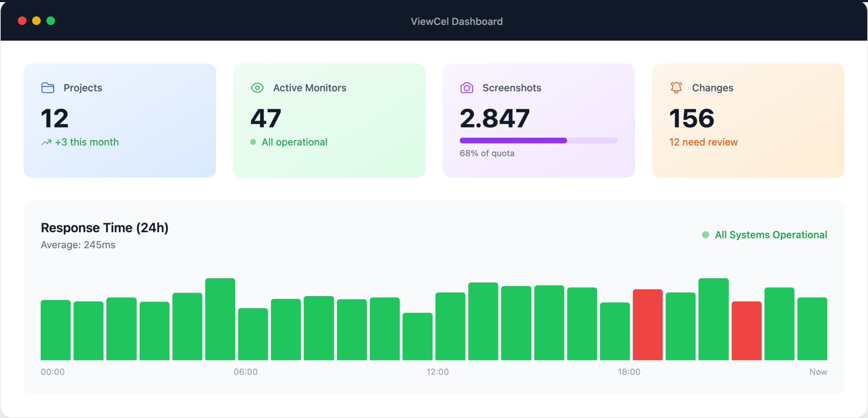Click the Projects folder icon

[47, 88]
